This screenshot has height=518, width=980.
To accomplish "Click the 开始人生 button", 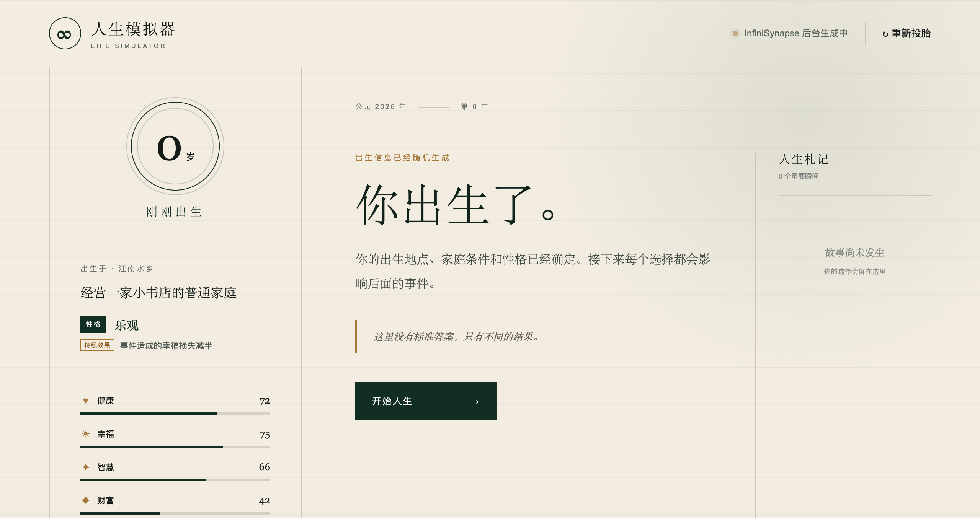I will pyautogui.click(x=426, y=401).
